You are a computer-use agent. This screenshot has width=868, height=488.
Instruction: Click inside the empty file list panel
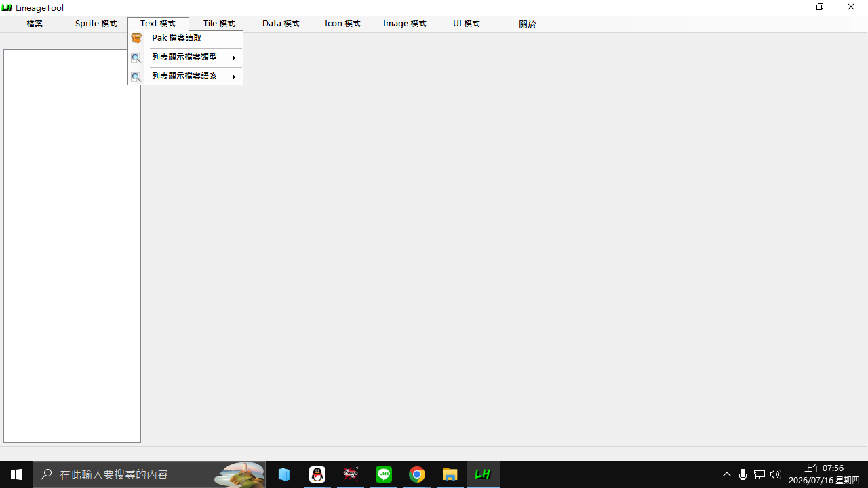click(72, 246)
